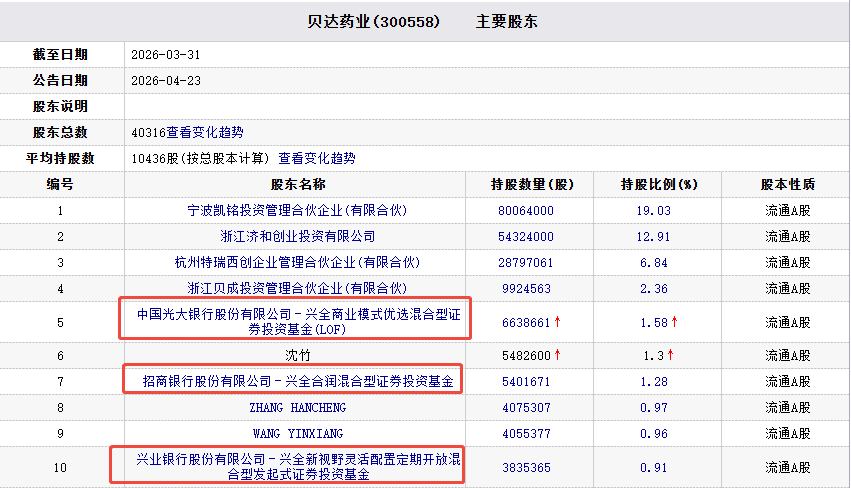
Task: Click the title 贝达药业(300558)
Action: pyautogui.click(x=373, y=21)
